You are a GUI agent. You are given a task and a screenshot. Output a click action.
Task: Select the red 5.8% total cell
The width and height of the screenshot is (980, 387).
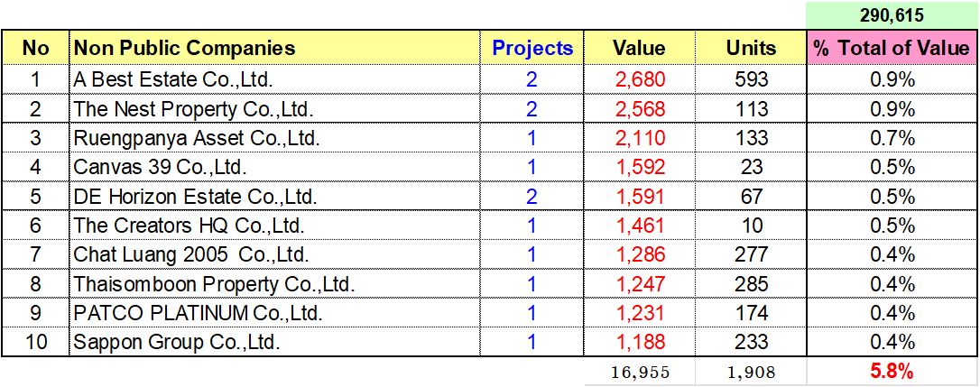(892, 372)
